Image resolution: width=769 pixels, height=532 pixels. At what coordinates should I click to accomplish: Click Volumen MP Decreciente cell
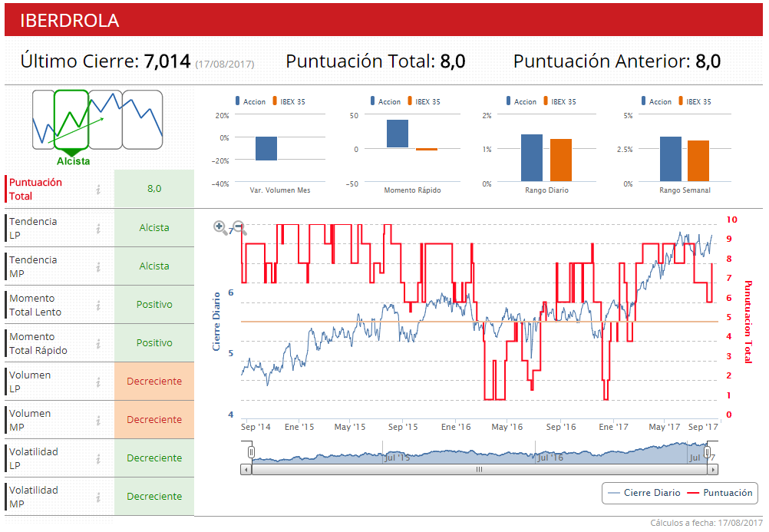pos(154,420)
